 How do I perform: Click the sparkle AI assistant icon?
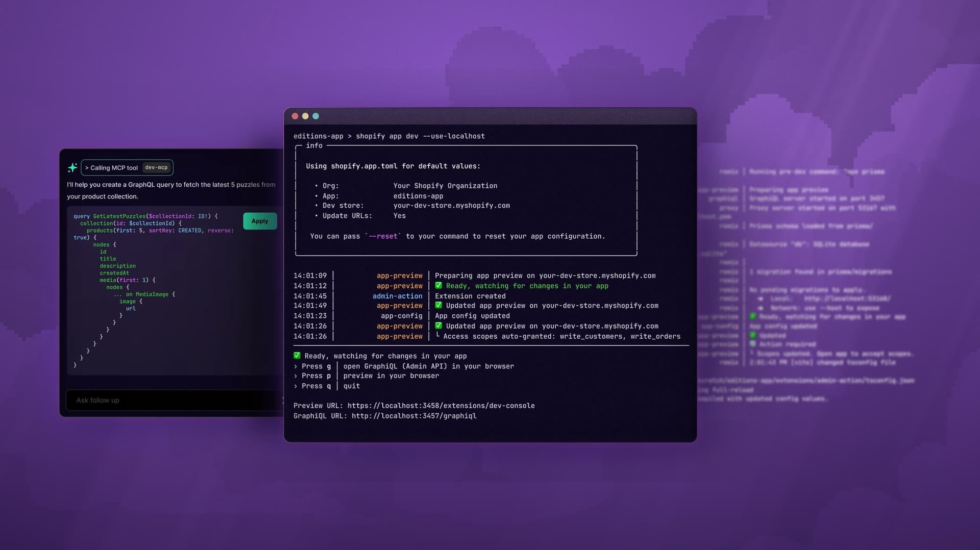(x=72, y=167)
